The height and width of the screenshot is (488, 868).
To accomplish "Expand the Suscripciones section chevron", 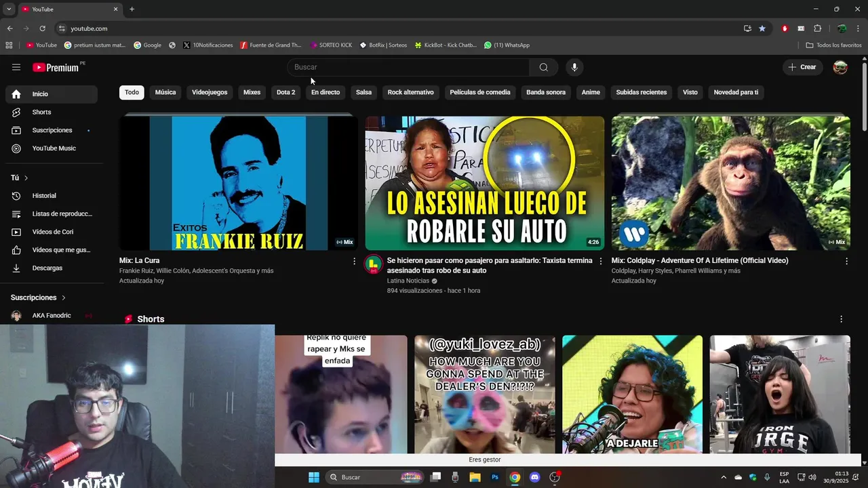I will click(64, 298).
